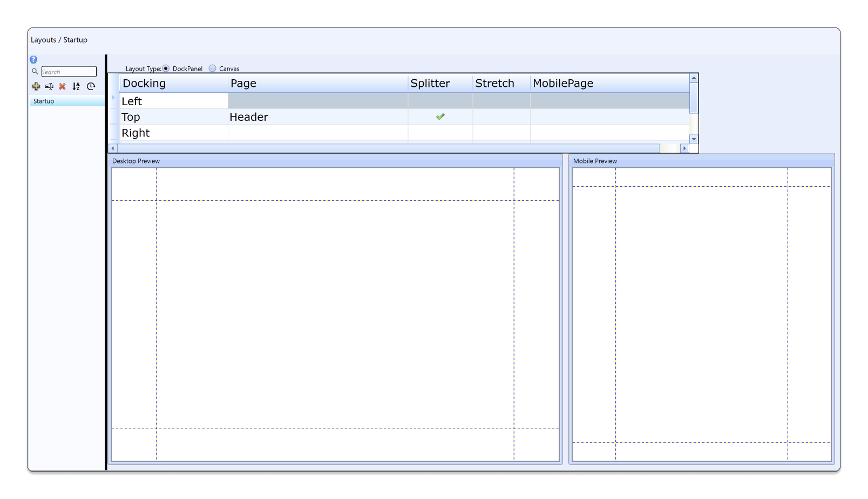The image size is (868, 499).
Task: Sort layouts alphabetically with the A-Z icon
Action: point(76,86)
